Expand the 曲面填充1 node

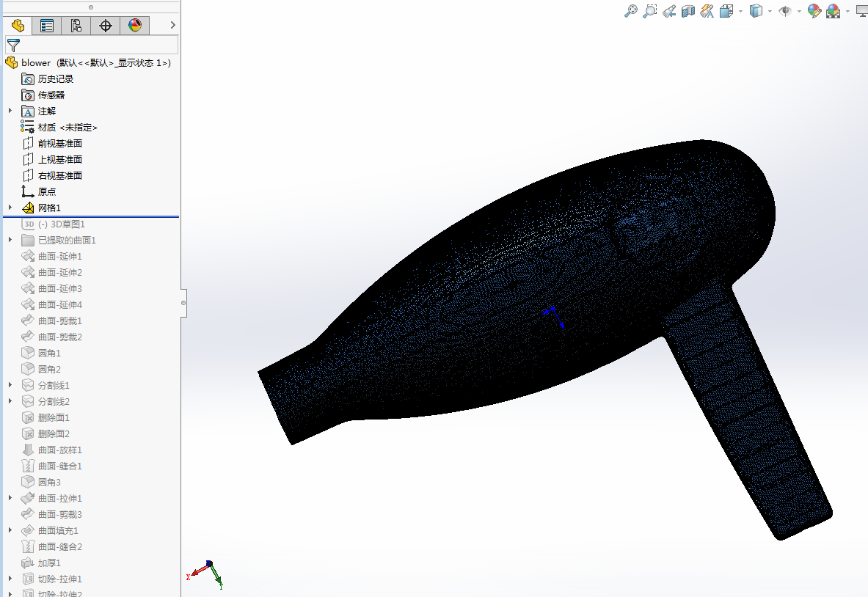10,530
